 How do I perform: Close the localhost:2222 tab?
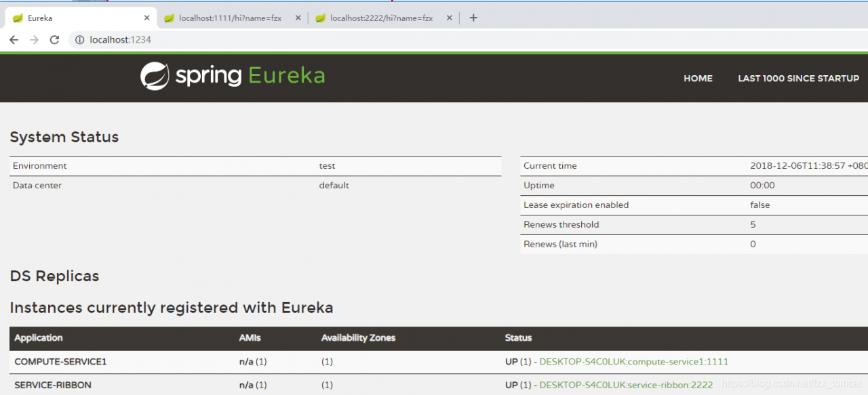[x=449, y=18]
